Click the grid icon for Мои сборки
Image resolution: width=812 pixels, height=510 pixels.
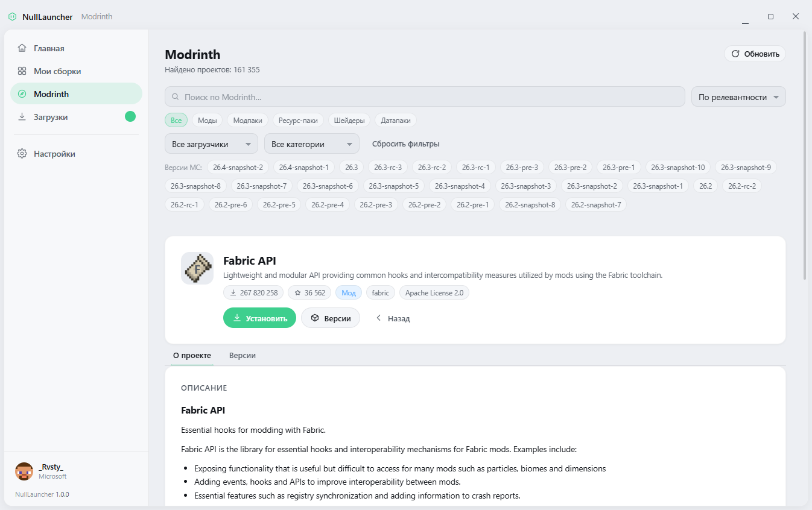click(22, 71)
